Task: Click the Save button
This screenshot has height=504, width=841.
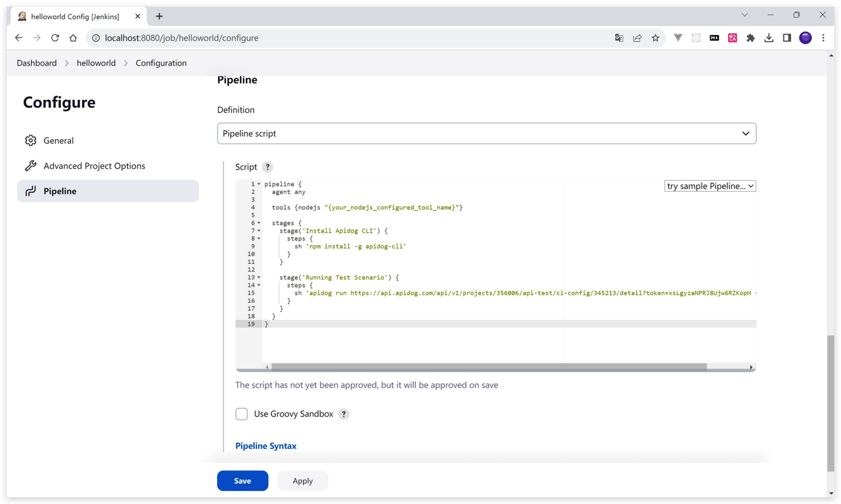Action: [x=242, y=480]
